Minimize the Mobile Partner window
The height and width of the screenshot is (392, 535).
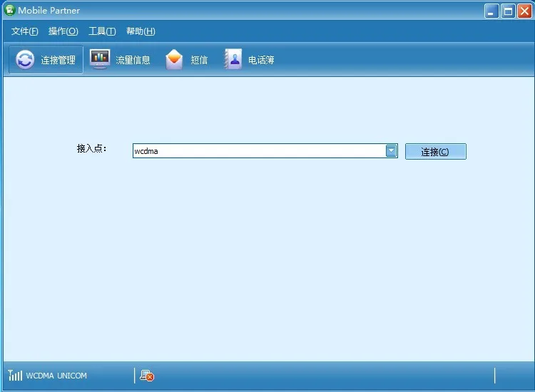pos(491,11)
